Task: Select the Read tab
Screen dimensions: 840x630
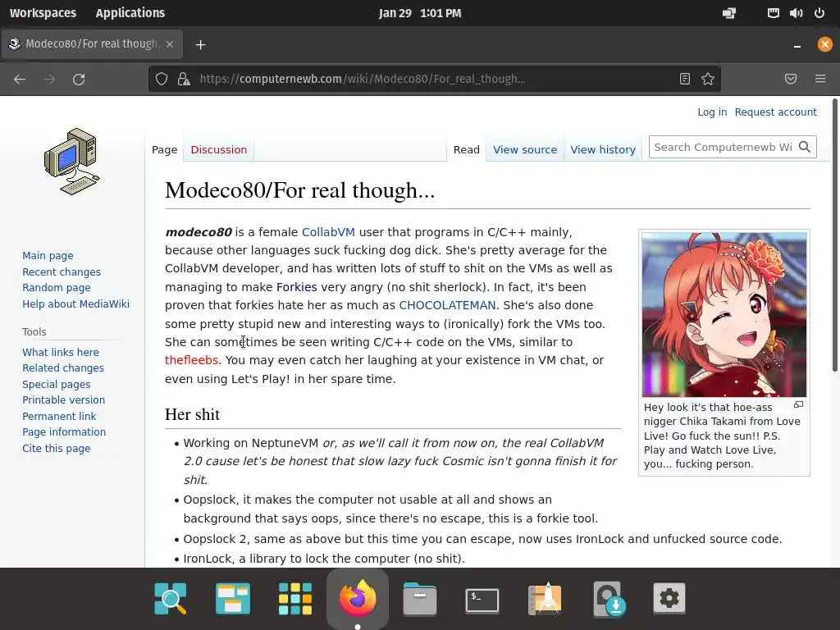Action: point(466,149)
